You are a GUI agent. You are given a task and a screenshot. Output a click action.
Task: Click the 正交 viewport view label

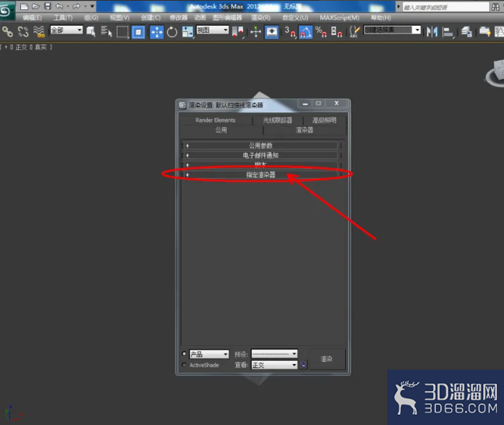(x=21, y=48)
